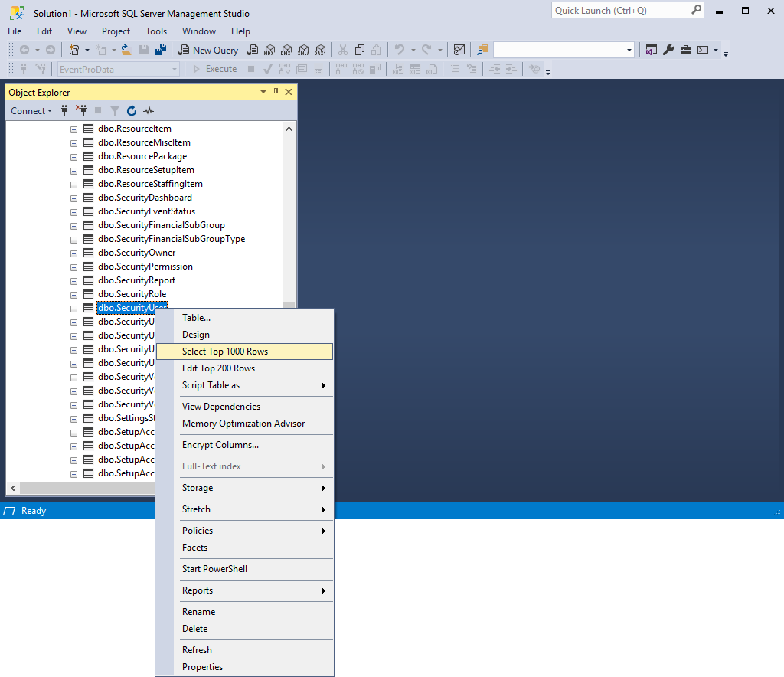Select dbo.ResourceStaffingItem table row
The height and width of the screenshot is (677, 784).
(x=151, y=184)
